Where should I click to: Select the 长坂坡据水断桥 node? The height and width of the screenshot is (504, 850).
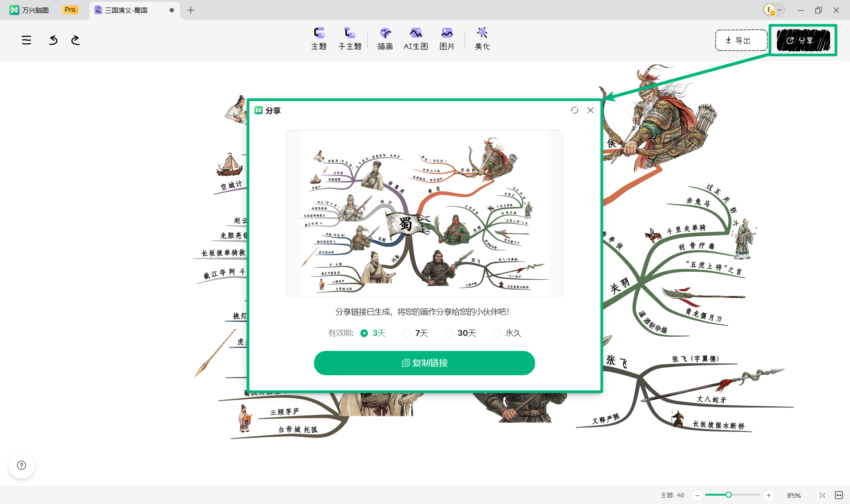(x=719, y=425)
